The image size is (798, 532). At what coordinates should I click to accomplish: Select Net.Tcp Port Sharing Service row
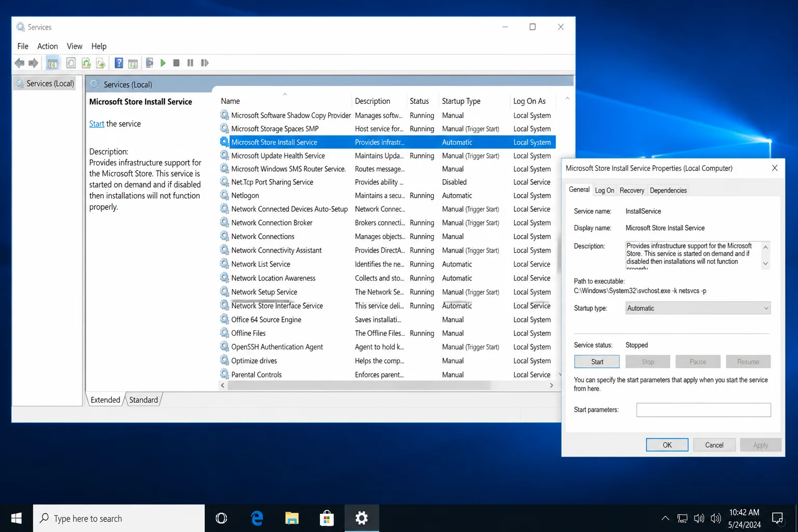click(387, 182)
